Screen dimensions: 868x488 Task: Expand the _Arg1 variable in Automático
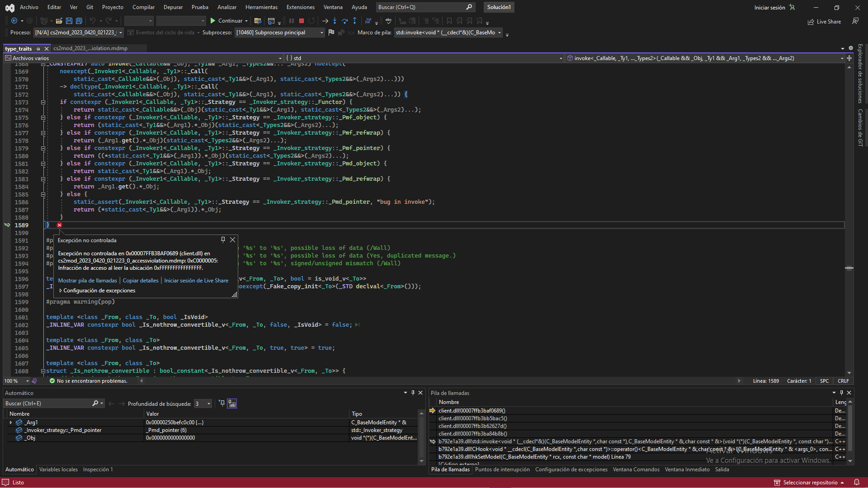pyautogui.click(x=10, y=422)
